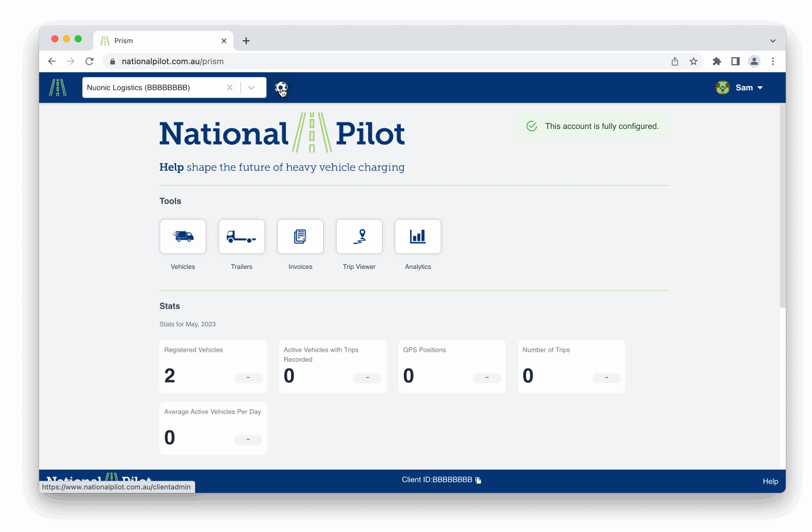Open the Analytics tool
This screenshot has height=532, width=812.
click(418, 236)
